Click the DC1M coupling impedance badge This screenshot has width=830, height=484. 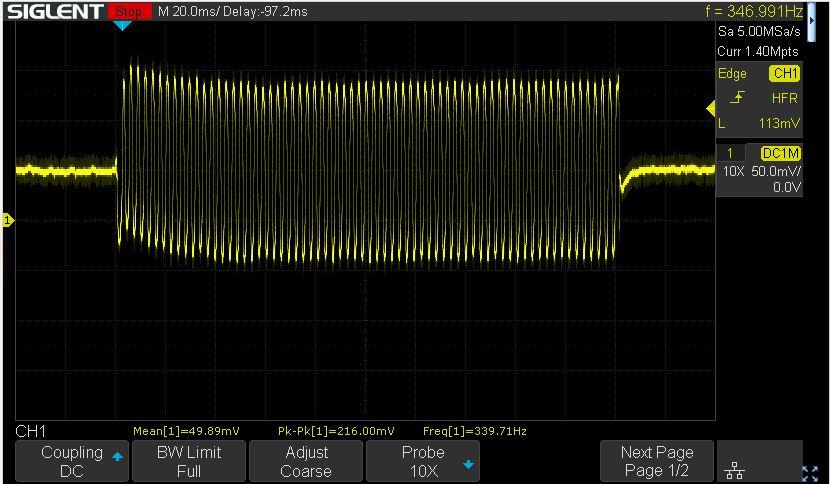781,154
